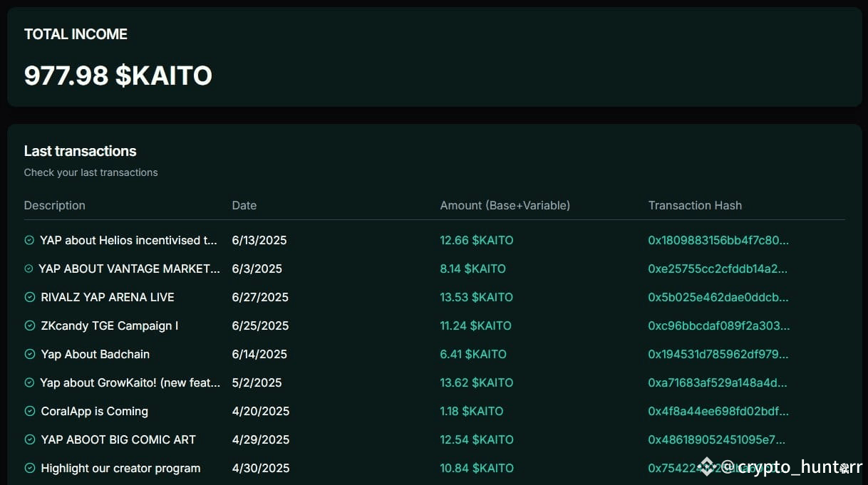
Task: Click the amount 13.62 $KAITO
Action: (x=477, y=383)
